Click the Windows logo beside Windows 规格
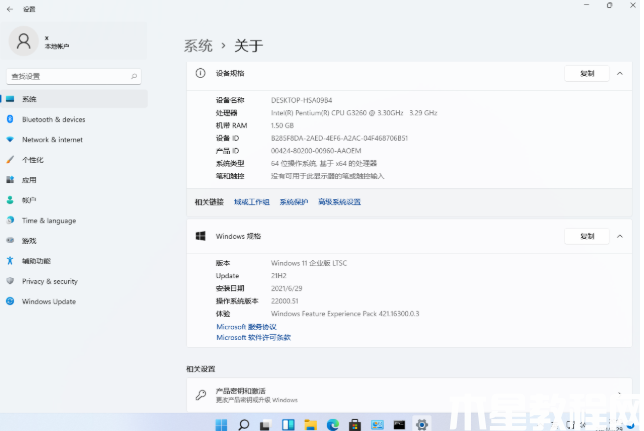Image resolution: width=644 pixels, height=431 pixels. 200,236
